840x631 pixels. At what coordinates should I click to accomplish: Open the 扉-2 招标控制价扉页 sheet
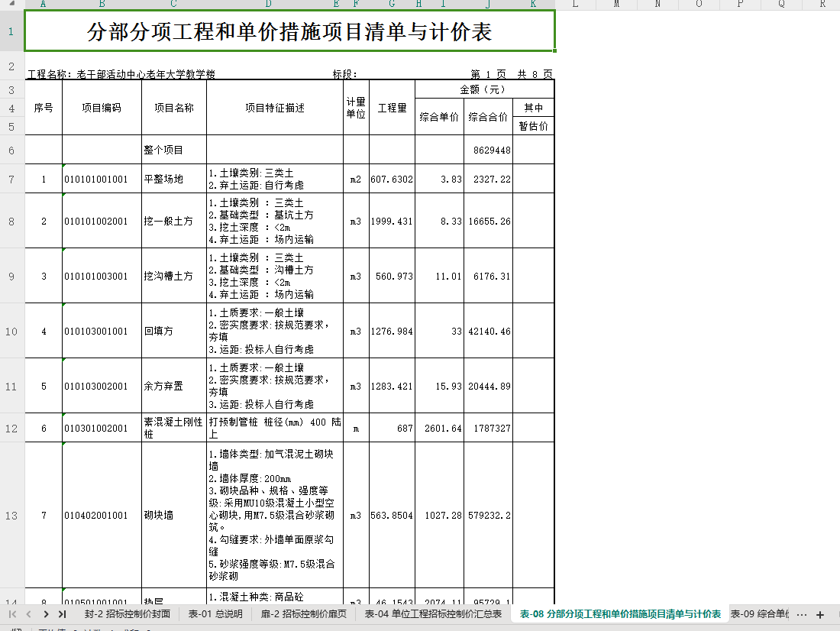(x=304, y=614)
